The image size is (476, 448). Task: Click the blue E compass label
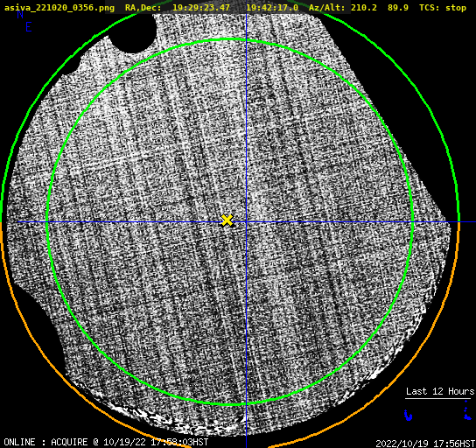point(29,27)
